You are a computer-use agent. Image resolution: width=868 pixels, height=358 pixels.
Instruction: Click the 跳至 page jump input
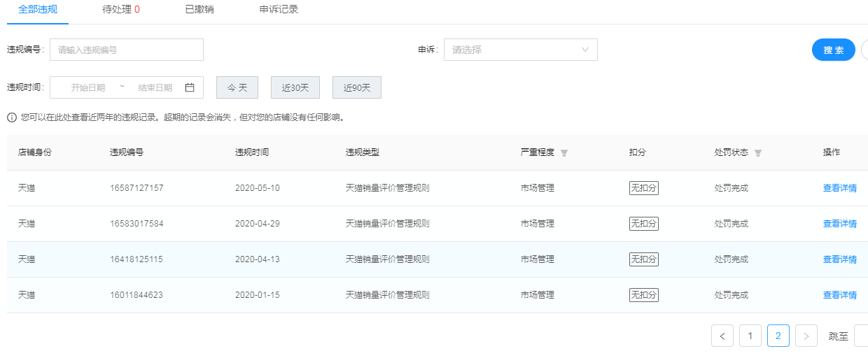861,336
